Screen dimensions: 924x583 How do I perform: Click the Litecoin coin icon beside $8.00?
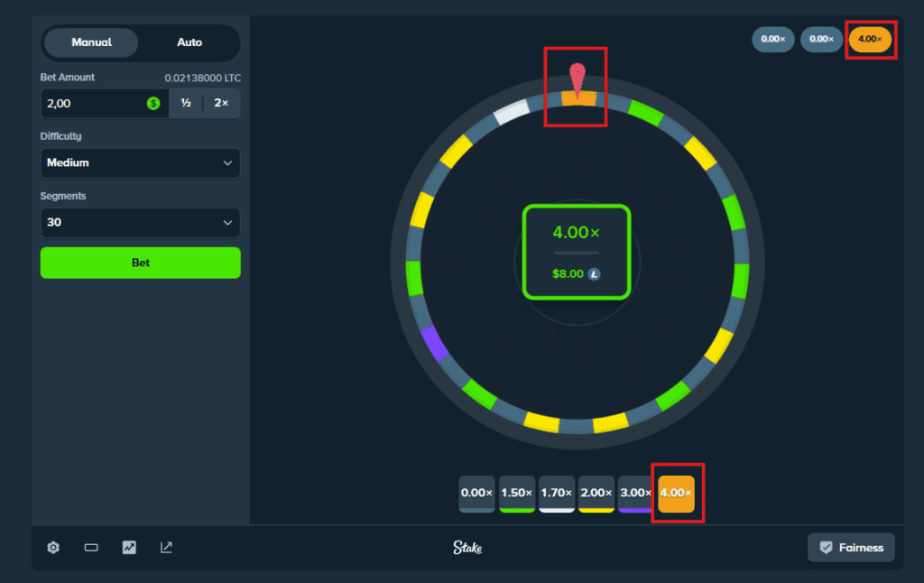595,273
